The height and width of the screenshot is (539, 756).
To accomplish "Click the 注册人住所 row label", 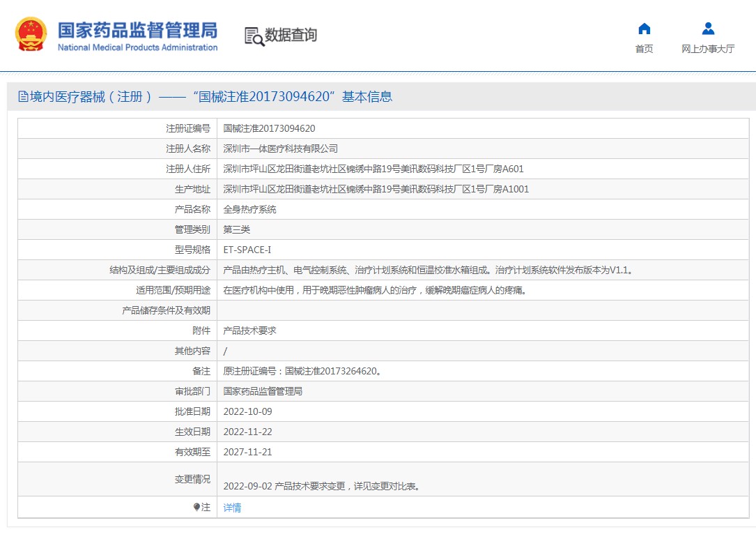I will (188, 169).
